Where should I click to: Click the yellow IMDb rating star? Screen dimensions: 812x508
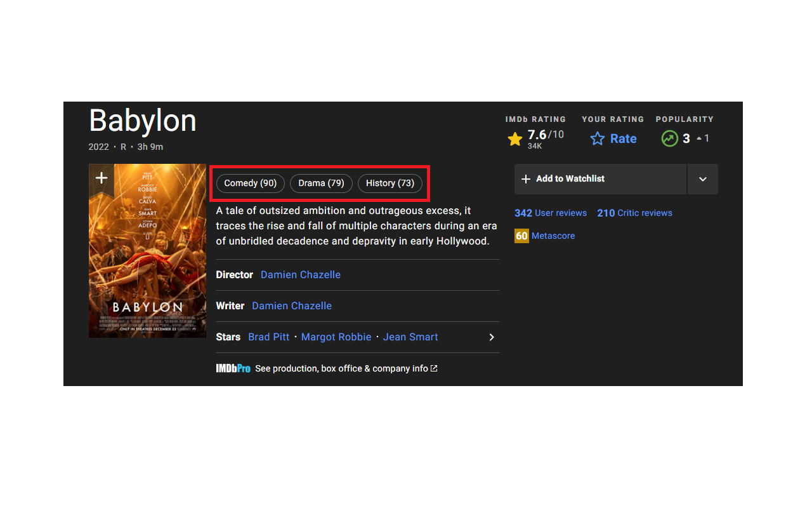click(515, 139)
